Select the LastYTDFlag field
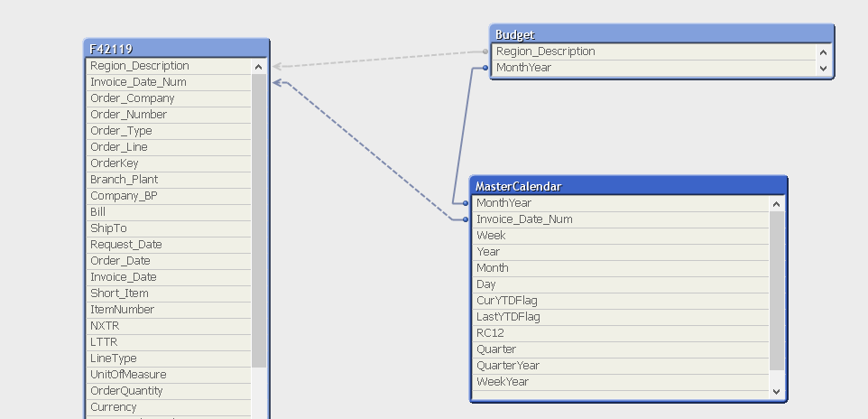Viewport: 868px width, 419px height. (x=621, y=317)
